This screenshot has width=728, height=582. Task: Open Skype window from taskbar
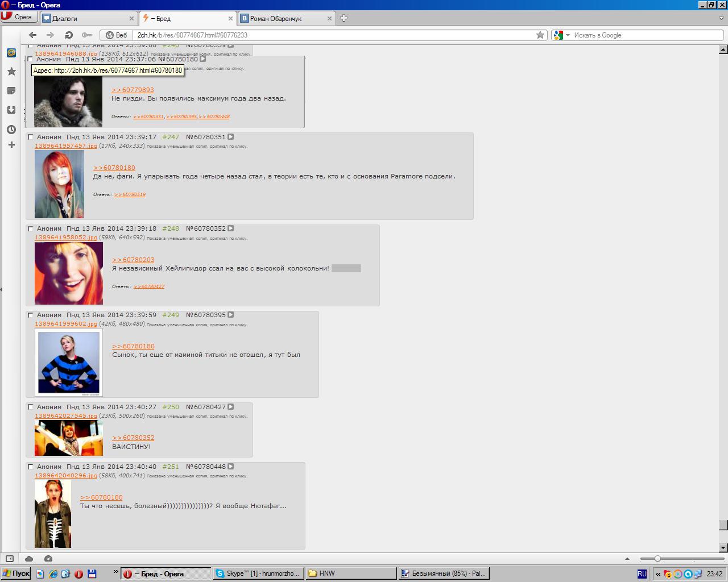(258, 574)
